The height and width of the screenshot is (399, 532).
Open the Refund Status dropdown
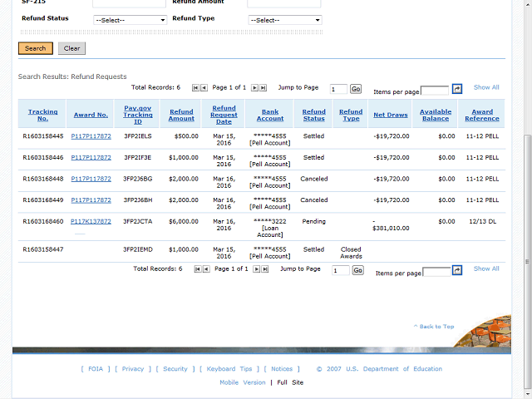coord(130,19)
